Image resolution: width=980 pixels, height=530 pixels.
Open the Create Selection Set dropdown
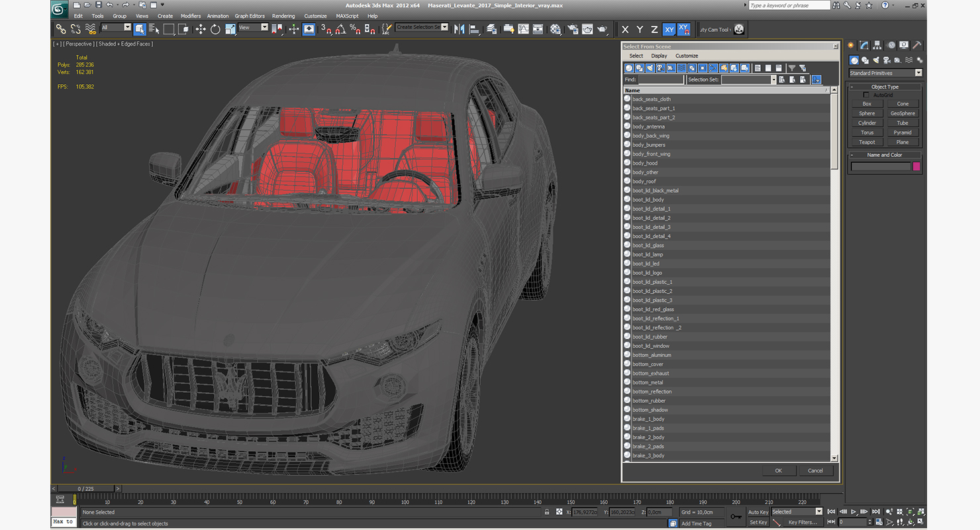(x=422, y=28)
